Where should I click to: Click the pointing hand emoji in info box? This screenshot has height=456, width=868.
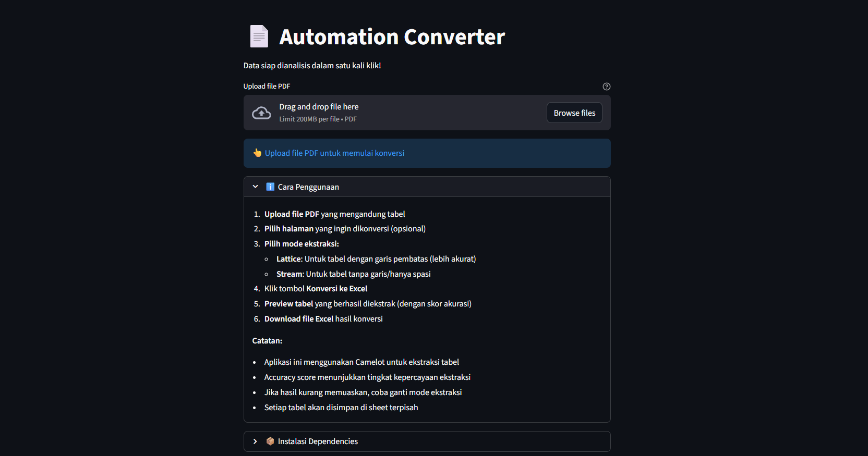pyautogui.click(x=257, y=153)
